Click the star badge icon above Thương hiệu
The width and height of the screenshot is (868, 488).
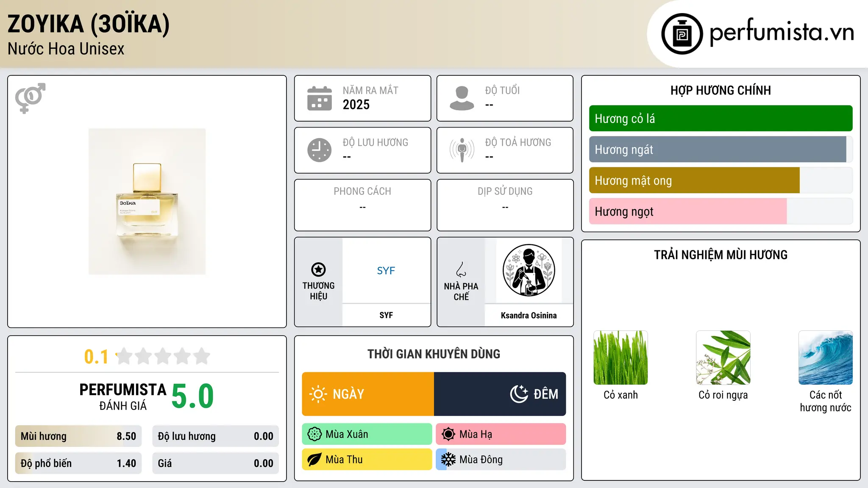[318, 269]
